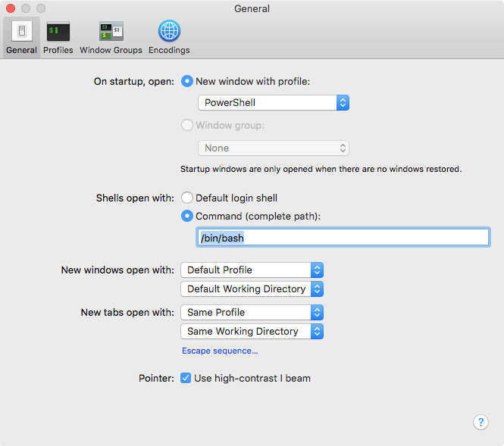This screenshot has width=504, height=446.
Task: Open the Window Groups pane icon
Action: coord(111,31)
